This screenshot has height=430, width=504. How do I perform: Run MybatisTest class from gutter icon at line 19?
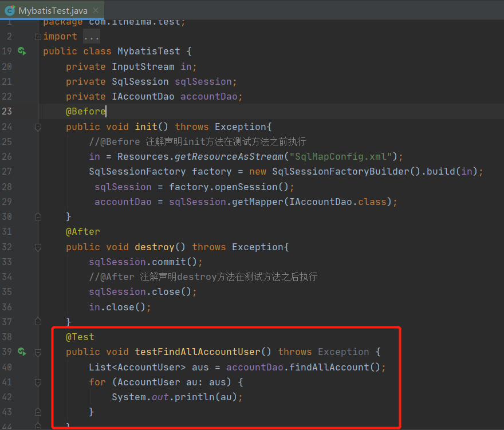click(x=22, y=51)
